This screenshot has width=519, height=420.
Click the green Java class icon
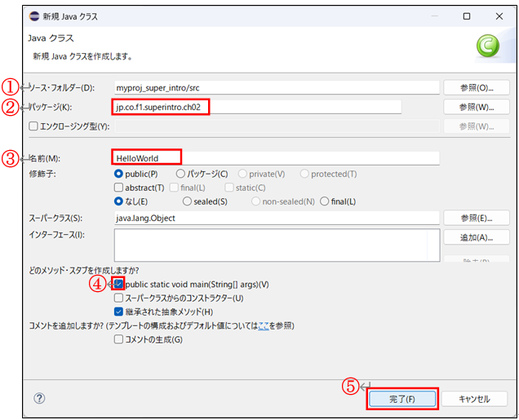click(488, 49)
